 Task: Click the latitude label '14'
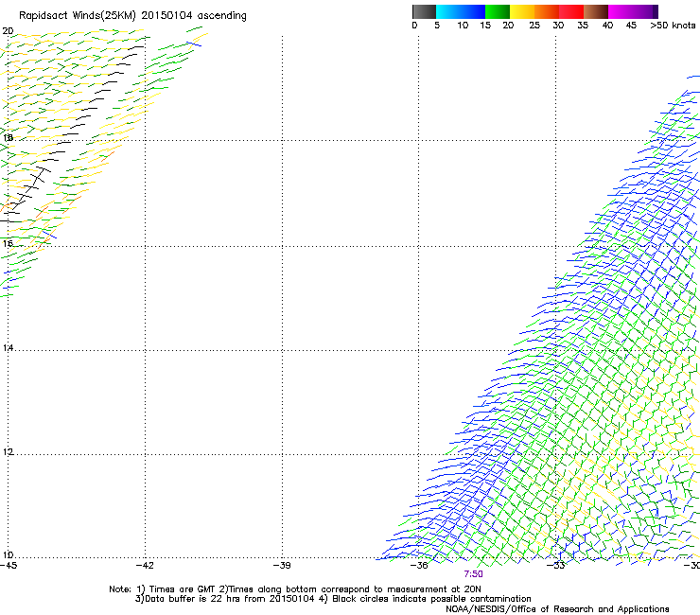[x=8, y=348]
